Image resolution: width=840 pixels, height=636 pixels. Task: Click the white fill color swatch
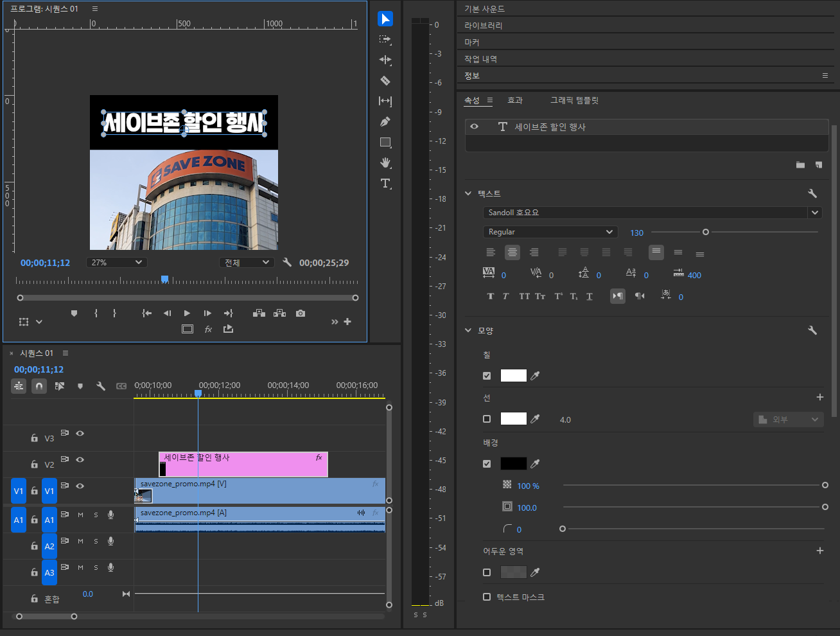click(x=514, y=376)
